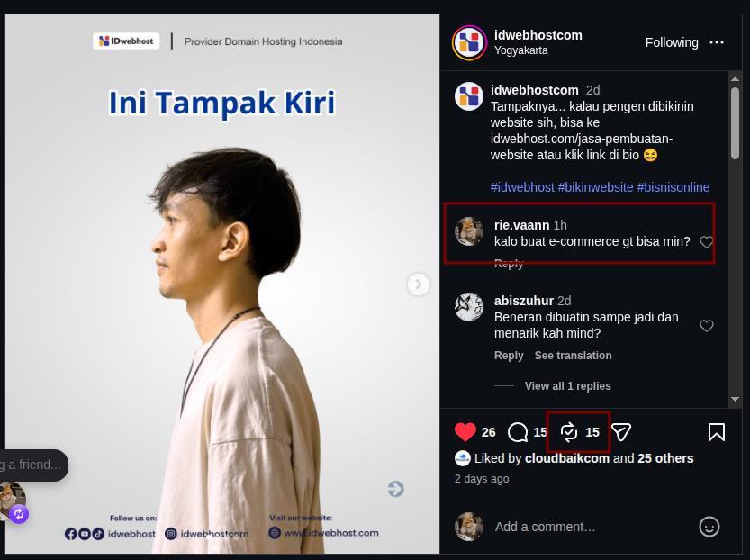The width and height of the screenshot is (750, 560).
Task: Unlike the post with red heart
Action: point(465,432)
